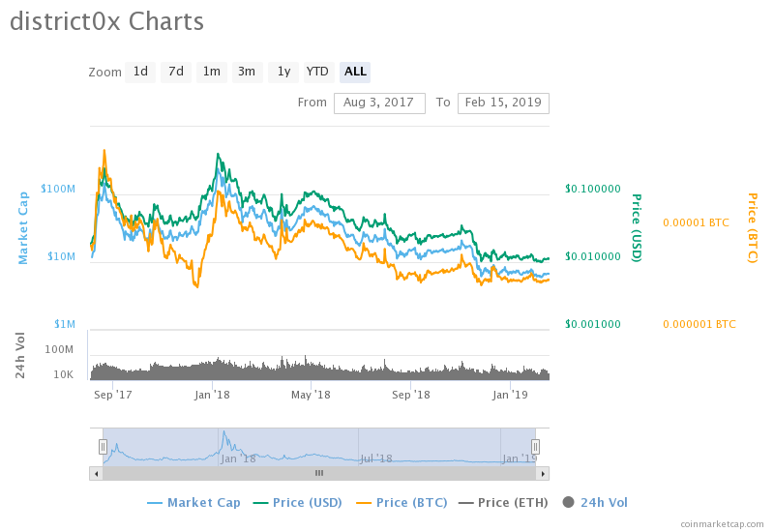Click the 10K volume axis label
This screenshot has height=532, width=774.
[63, 375]
